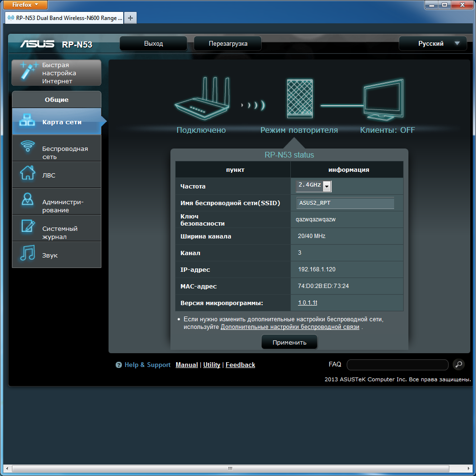Click the Клиенты: OFF label
The height and width of the screenshot is (476, 476).
click(x=387, y=130)
